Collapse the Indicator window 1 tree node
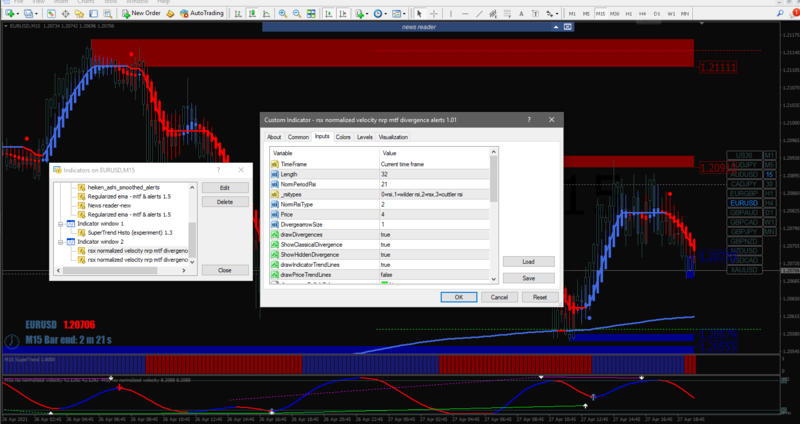Viewport: 800px width, 424px height. [60, 222]
